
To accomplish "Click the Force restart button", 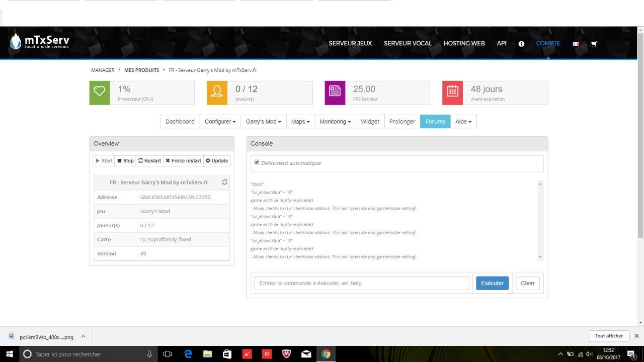I will pos(183,161).
